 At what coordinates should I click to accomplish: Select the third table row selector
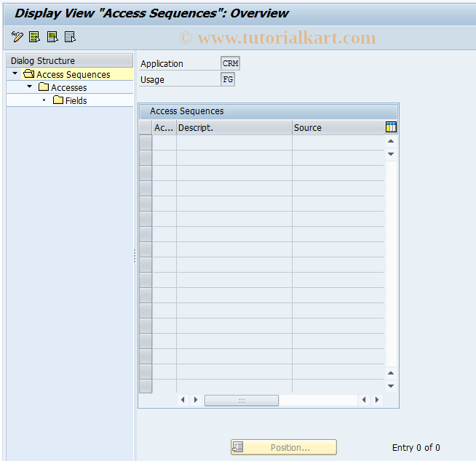click(x=146, y=173)
